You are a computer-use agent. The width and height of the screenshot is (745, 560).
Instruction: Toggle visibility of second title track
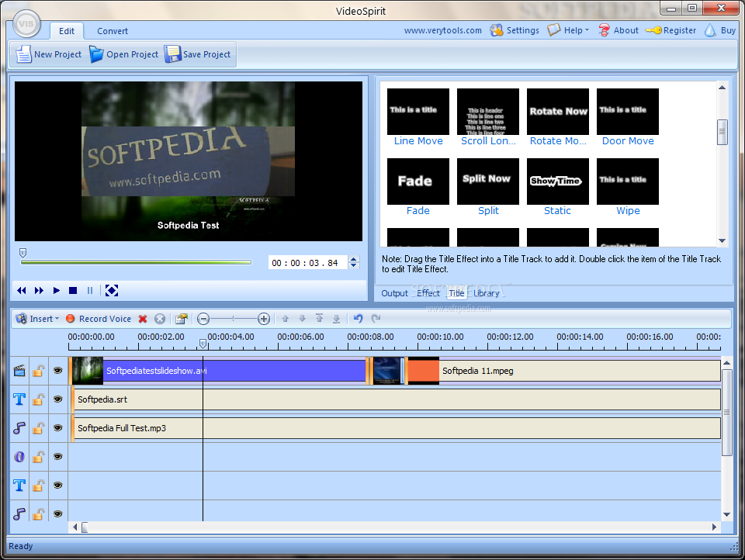click(x=58, y=485)
